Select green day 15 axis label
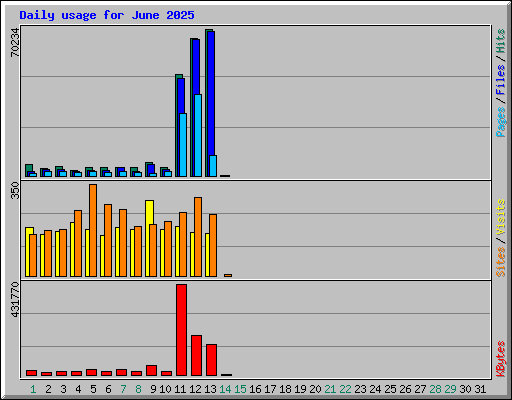Screen dimensions: 512x400 [x=240, y=389]
